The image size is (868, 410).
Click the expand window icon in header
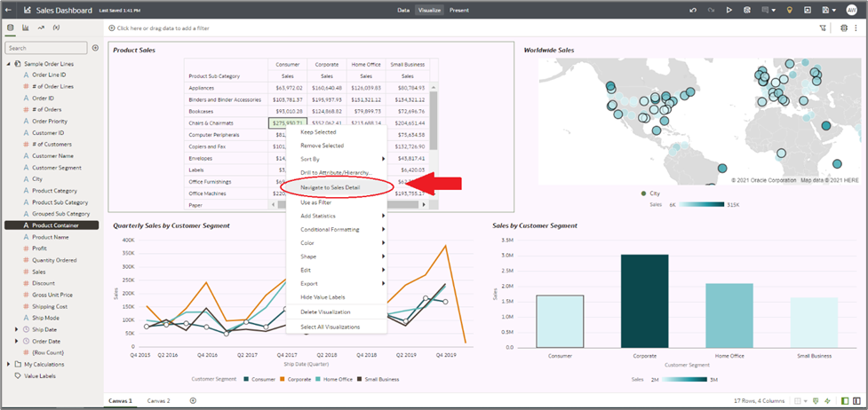point(807,10)
